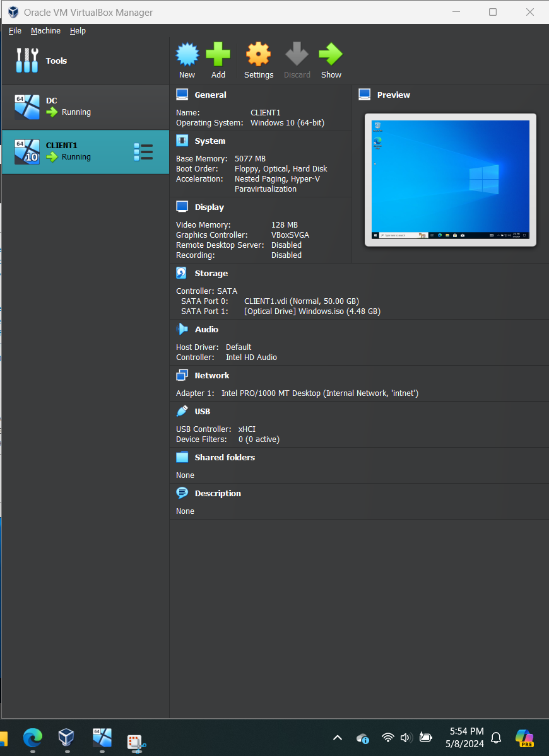Click the Video Memory '128 MB' value
The image size is (549, 756).
tap(284, 224)
